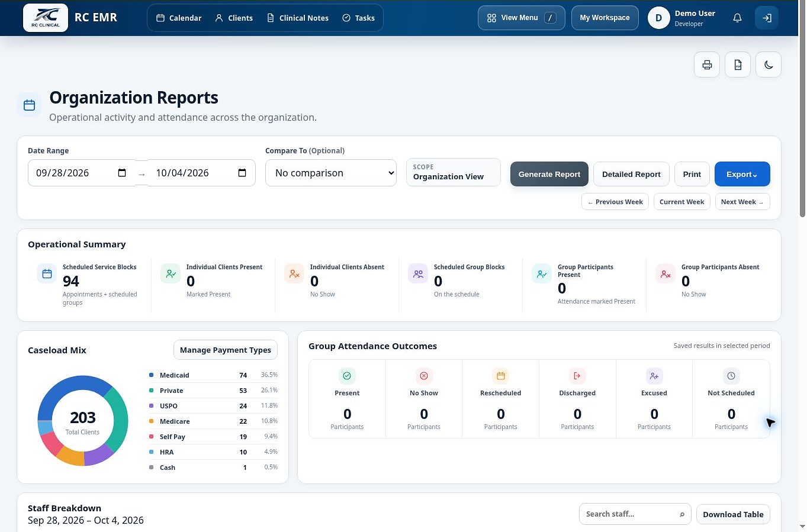The width and height of the screenshot is (807, 532).
Task: Click the No Show outcome icon
Action: (x=424, y=376)
